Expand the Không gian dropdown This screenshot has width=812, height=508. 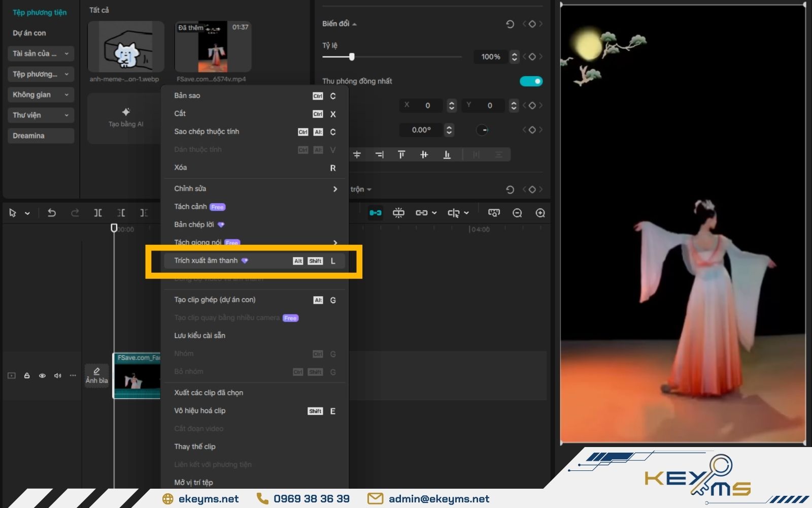(x=41, y=94)
